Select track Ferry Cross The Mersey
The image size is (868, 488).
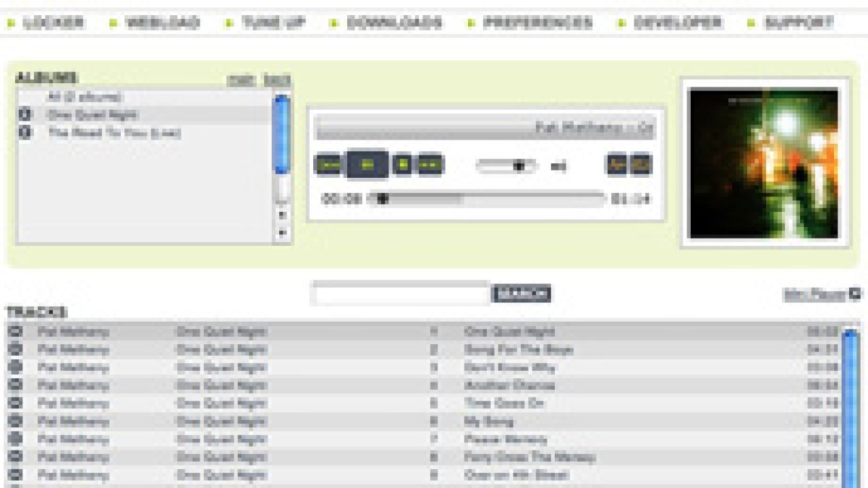point(529,457)
